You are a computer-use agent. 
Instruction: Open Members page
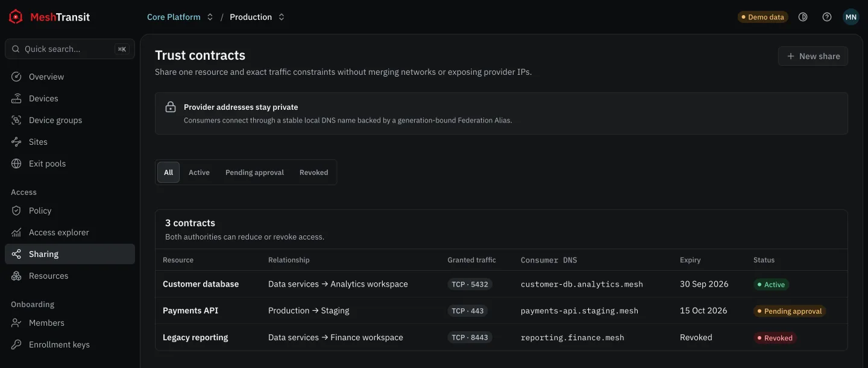(70, 323)
